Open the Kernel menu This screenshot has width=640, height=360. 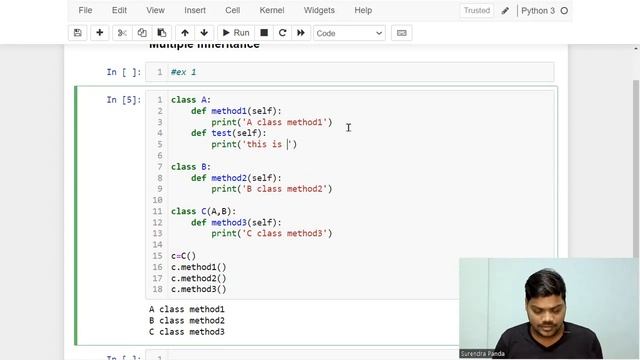[272, 10]
